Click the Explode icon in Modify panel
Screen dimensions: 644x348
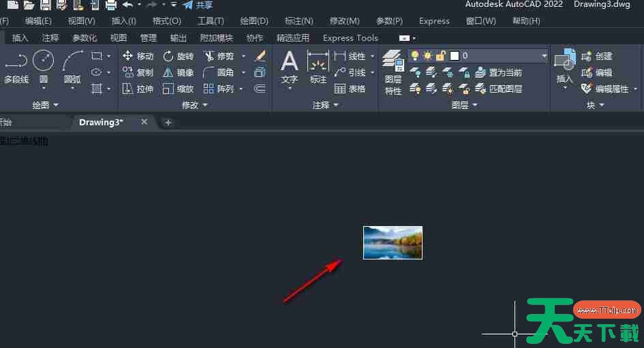click(260, 72)
